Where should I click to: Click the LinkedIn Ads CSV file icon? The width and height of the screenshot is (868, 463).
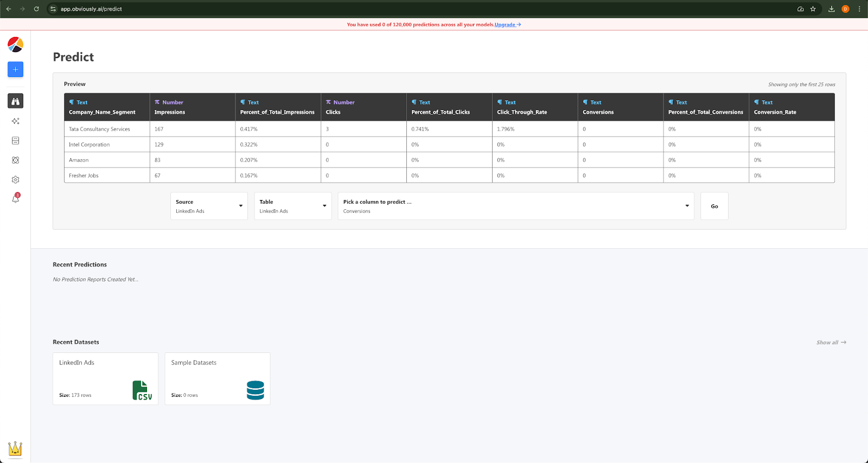[142, 390]
